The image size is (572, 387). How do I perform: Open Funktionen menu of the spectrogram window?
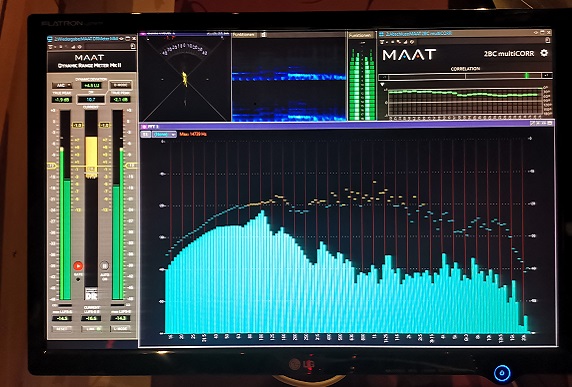[x=244, y=35]
